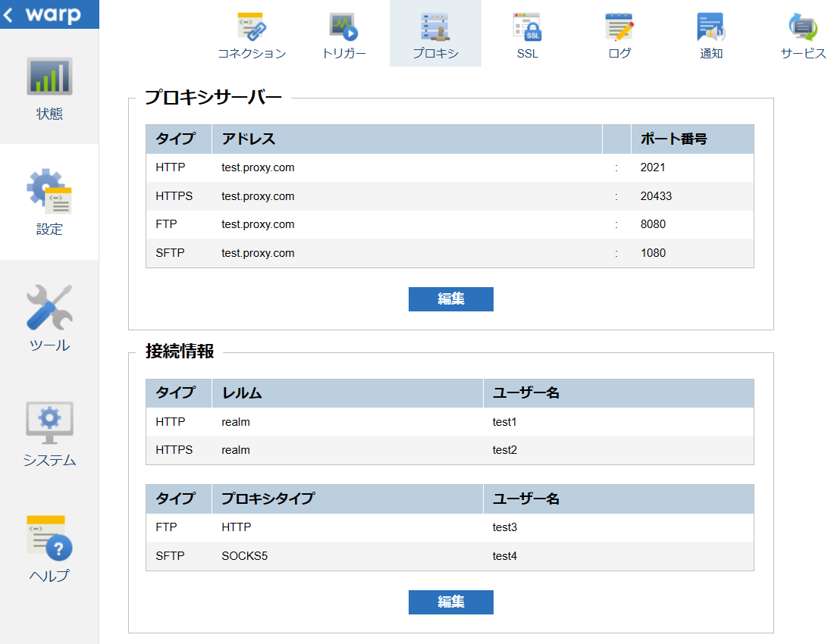Click user name test2
The image size is (834, 644).
(x=504, y=450)
